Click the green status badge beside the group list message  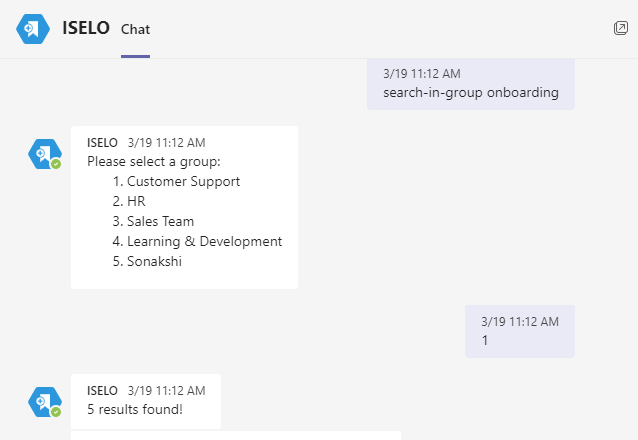tap(56, 164)
